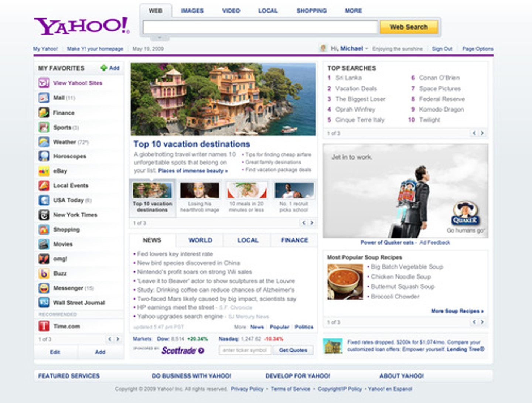Click the Web Search button
532x403 pixels.
[x=409, y=27]
